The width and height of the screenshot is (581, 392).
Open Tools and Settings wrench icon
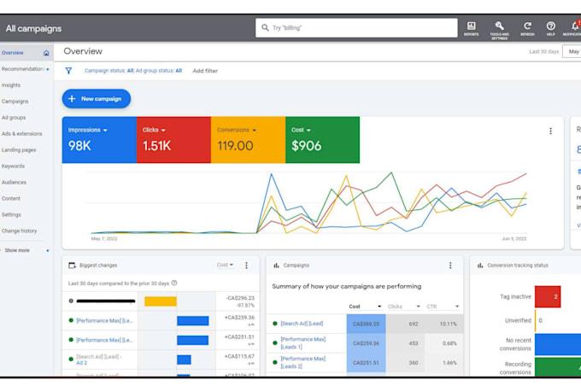click(x=499, y=30)
